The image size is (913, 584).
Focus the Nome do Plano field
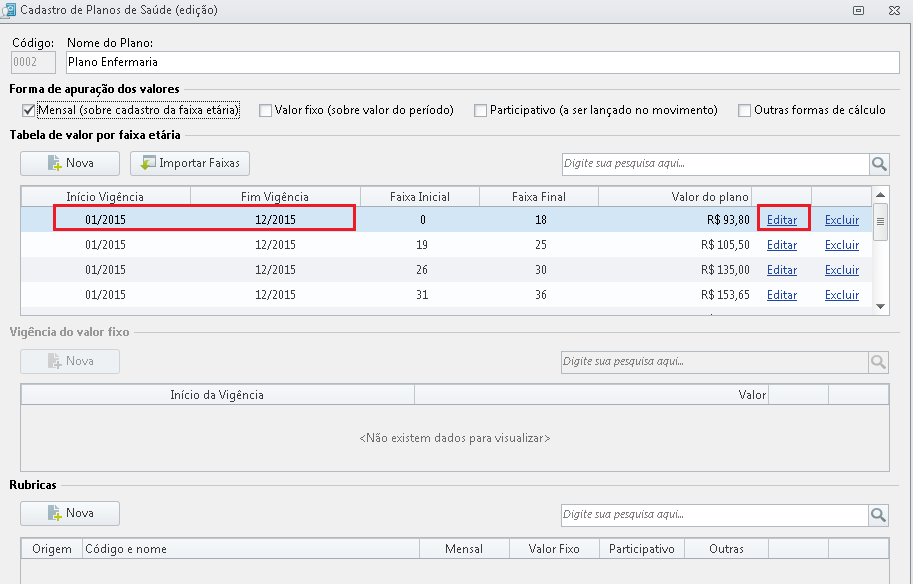(483, 62)
